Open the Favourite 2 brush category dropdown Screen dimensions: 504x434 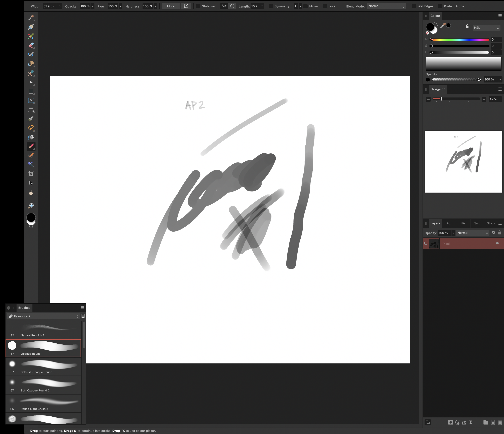click(x=43, y=316)
